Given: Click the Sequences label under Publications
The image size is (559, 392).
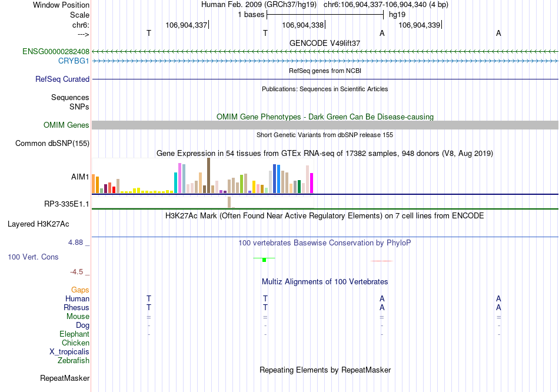Looking at the screenshot, I should click(x=70, y=97).
